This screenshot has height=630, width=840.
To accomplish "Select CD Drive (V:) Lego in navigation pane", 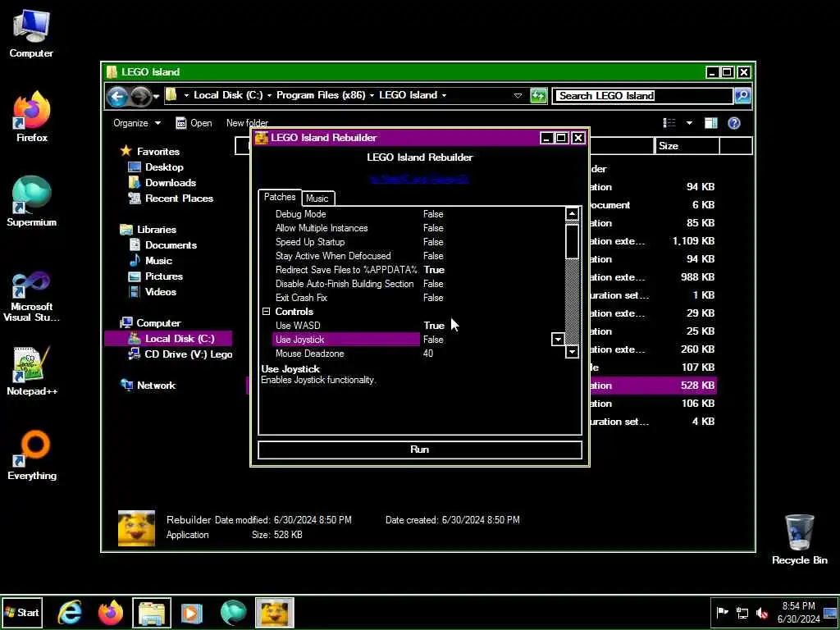I will pyautogui.click(x=180, y=354).
